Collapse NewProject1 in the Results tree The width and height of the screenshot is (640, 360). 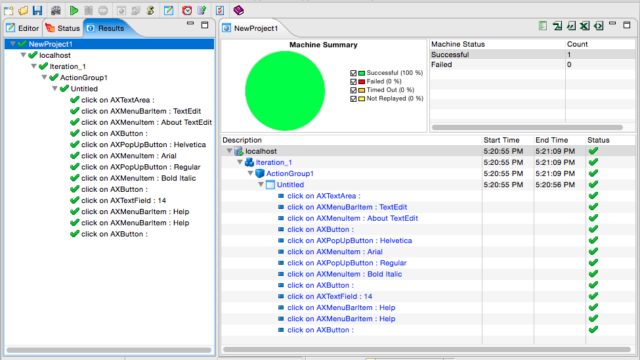coord(13,44)
